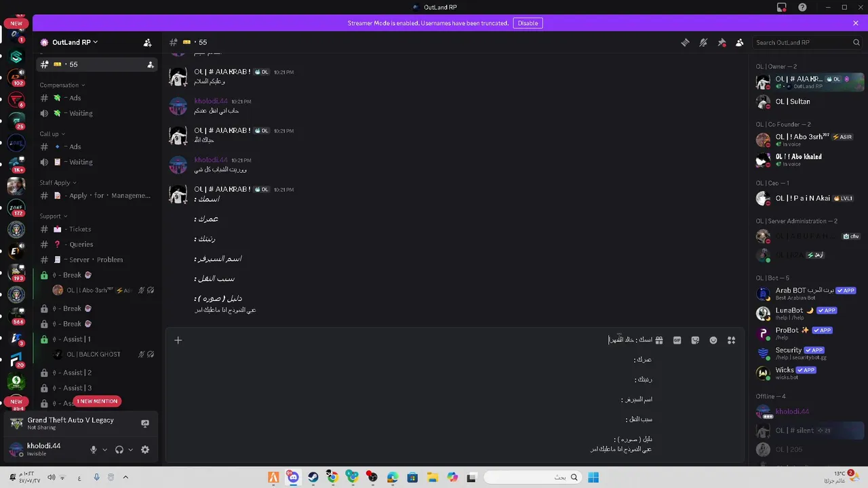The height and width of the screenshot is (488, 868).
Task: Jump to the 1 New Mention pill
Action: (97, 401)
